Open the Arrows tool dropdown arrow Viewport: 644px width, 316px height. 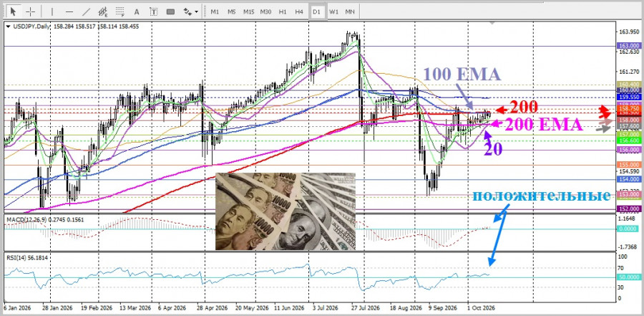point(197,11)
